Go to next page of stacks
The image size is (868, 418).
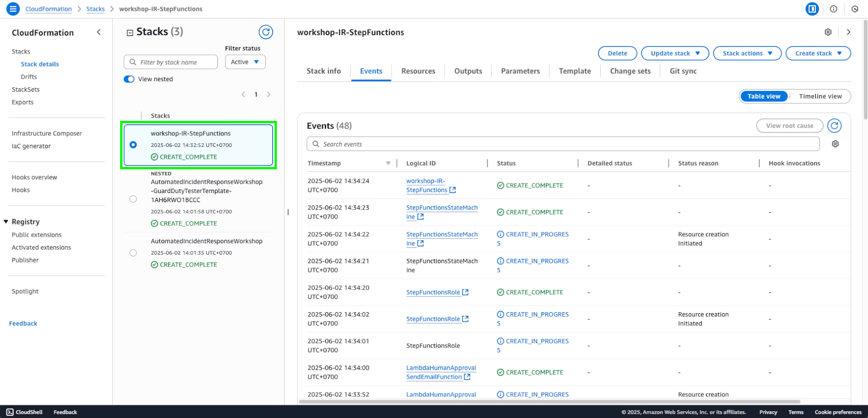[x=269, y=94]
